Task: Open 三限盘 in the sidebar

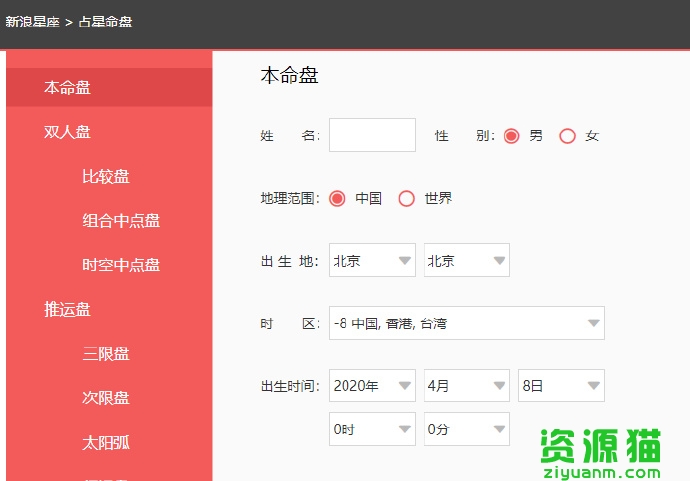Action: pyautogui.click(x=106, y=354)
